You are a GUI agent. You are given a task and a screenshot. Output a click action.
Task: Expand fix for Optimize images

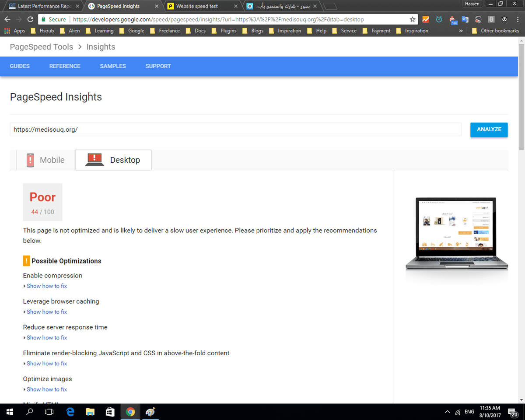[x=46, y=389]
